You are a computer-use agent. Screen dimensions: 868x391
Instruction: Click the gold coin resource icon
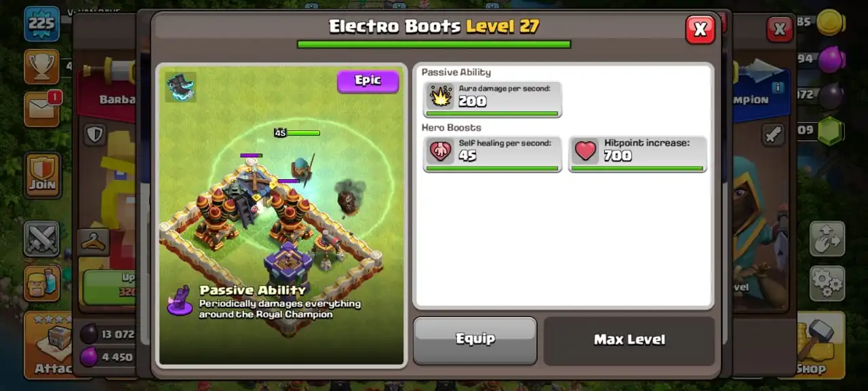(x=829, y=22)
